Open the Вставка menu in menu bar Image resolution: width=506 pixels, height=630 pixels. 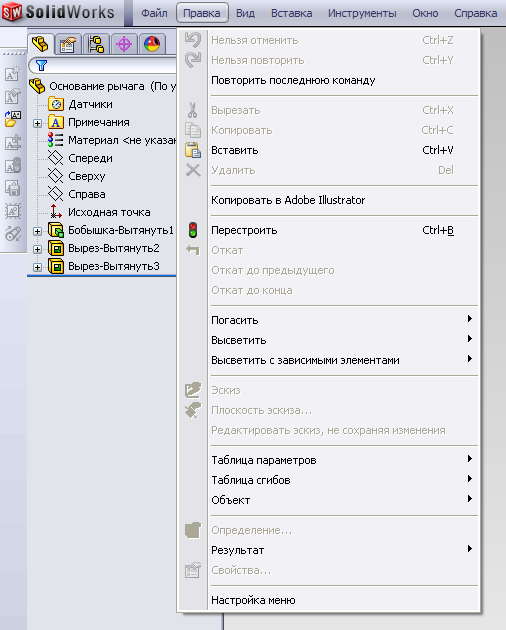pyautogui.click(x=291, y=13)
